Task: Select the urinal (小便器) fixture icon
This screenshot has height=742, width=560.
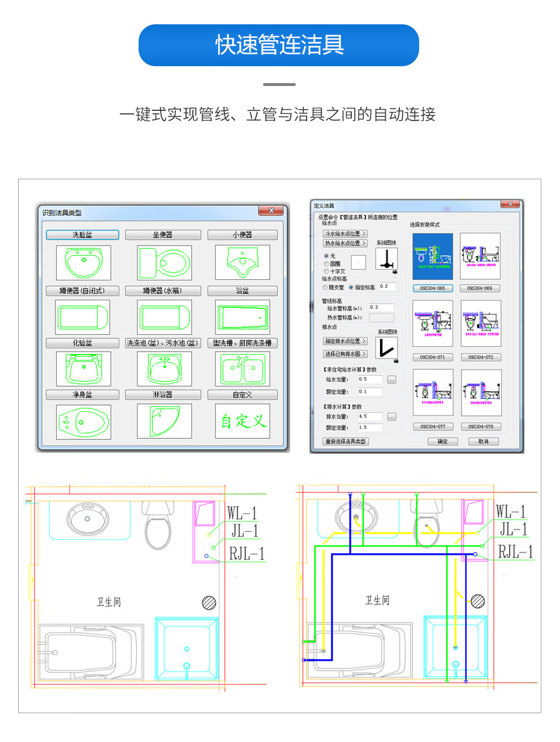Action: pyautogui.click(x=243, y=262)
